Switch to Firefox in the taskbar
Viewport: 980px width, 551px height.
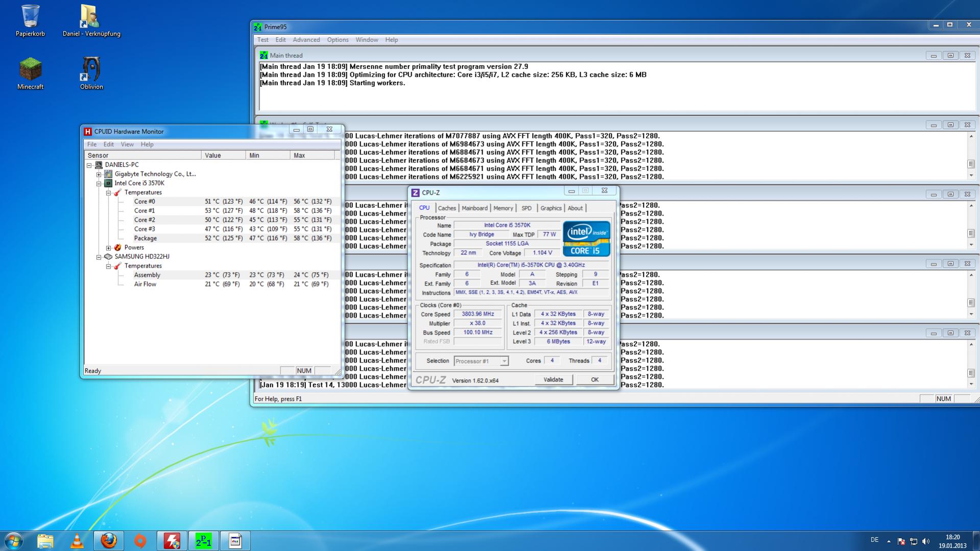pyautogui.click(x=108, y=541)
